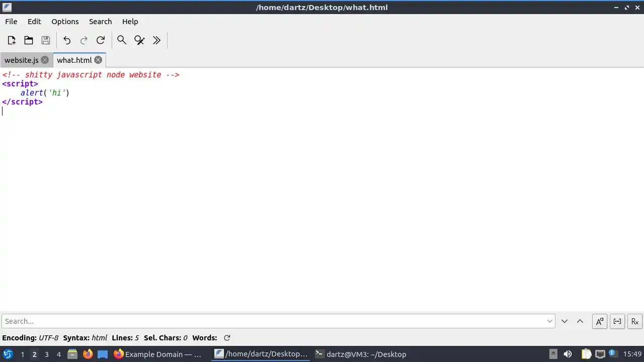
Task: Open the Edit menu
Action: pos(34,22)
